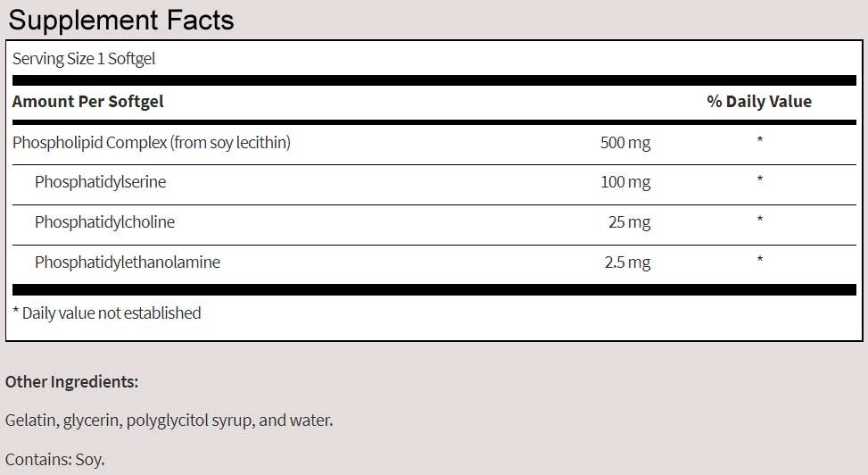Click the 100 mg amount value

(x=625, y=182)
